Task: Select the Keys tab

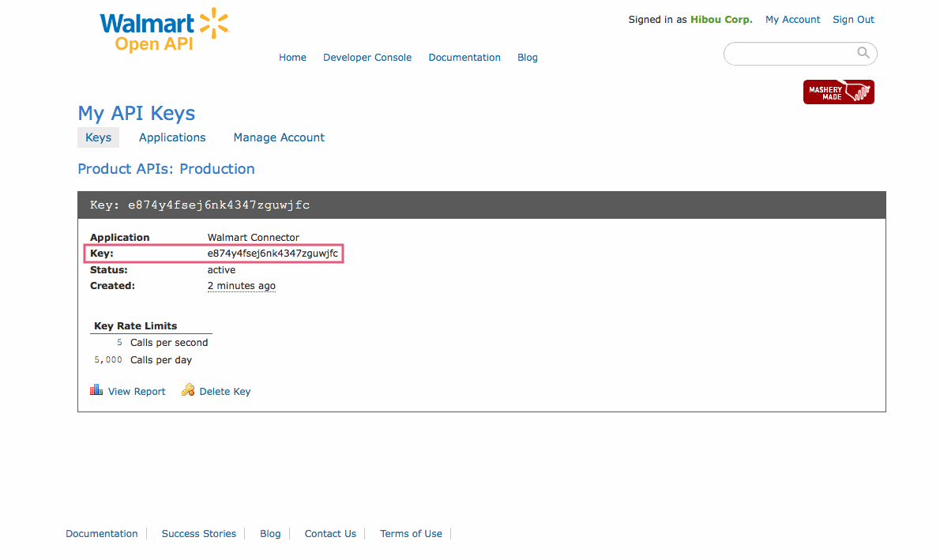Action: [98, 137]
